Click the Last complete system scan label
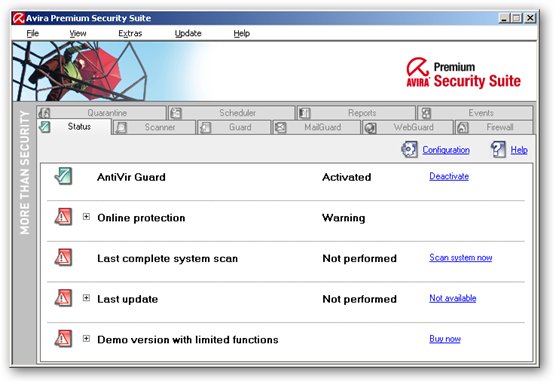 coord(167,259)
